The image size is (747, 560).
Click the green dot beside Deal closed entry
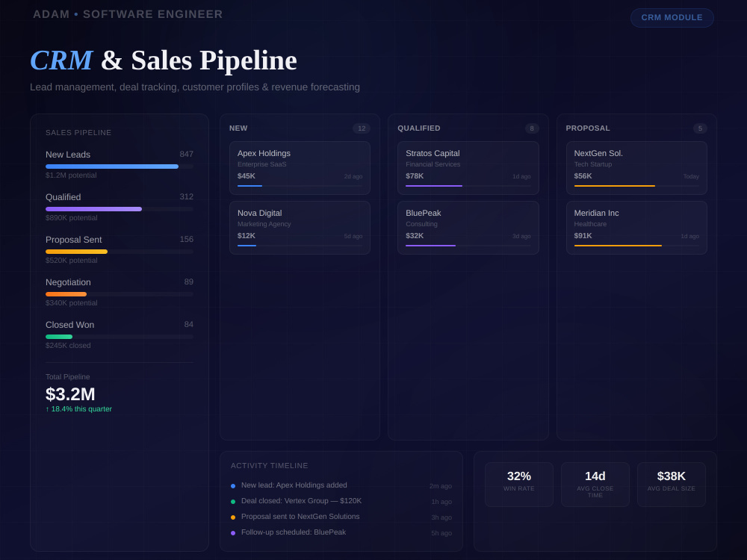(x=233, y=502)
